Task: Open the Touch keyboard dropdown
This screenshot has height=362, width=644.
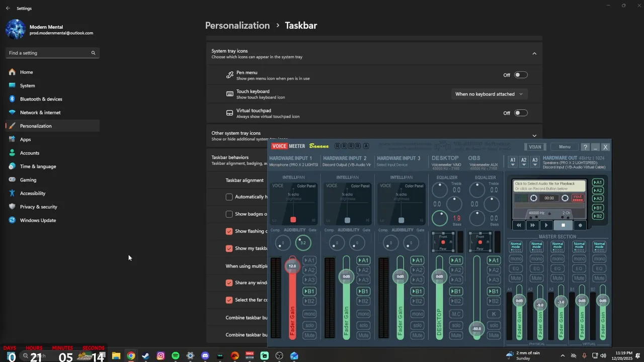Action: coord(490,94)
